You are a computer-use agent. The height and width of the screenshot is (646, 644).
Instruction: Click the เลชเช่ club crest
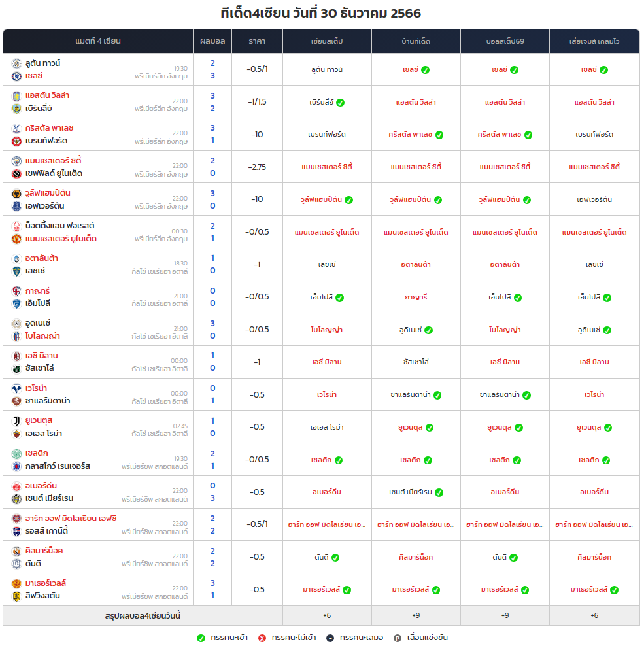click(16, 271)
